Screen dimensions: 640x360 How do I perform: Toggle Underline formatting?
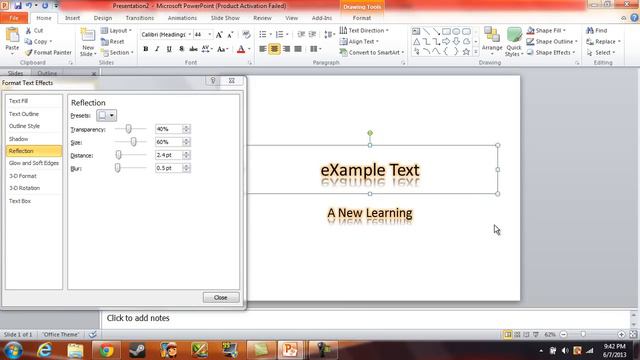[169, 49]
